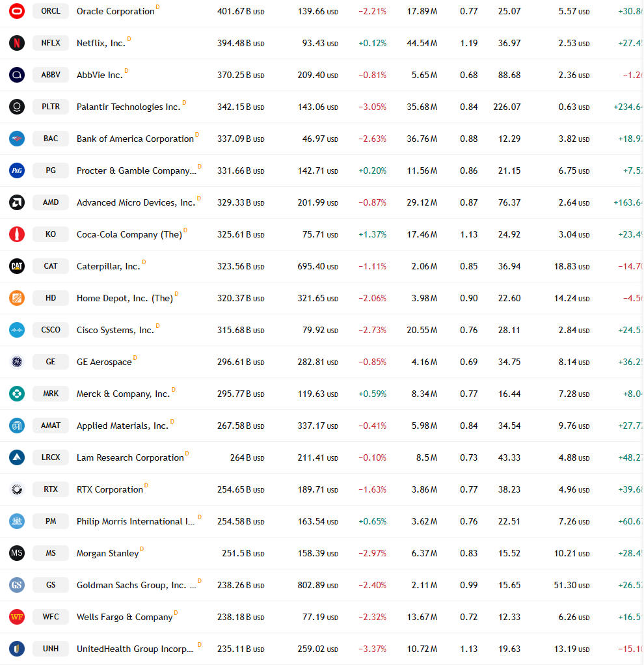Click the Wells Fargo logo icon
644x665 pixels.
(x=17, y=617)
